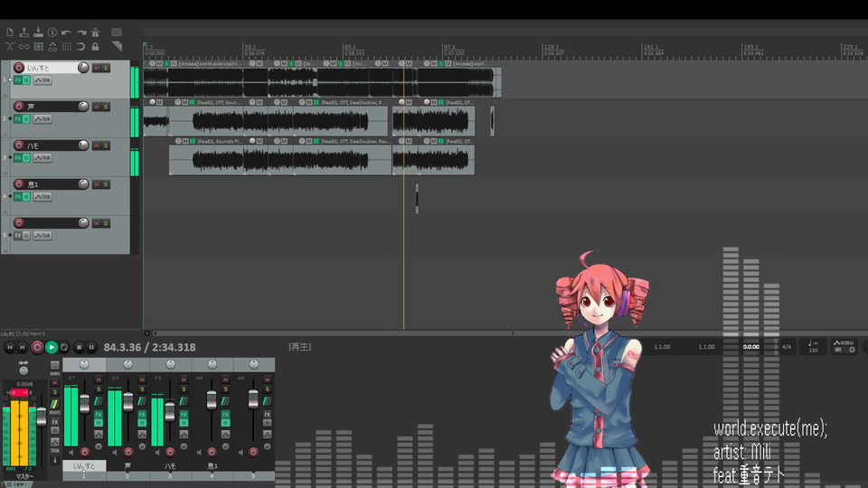Undo last action with toolbar arrow
868x488 pixels.
66,33
